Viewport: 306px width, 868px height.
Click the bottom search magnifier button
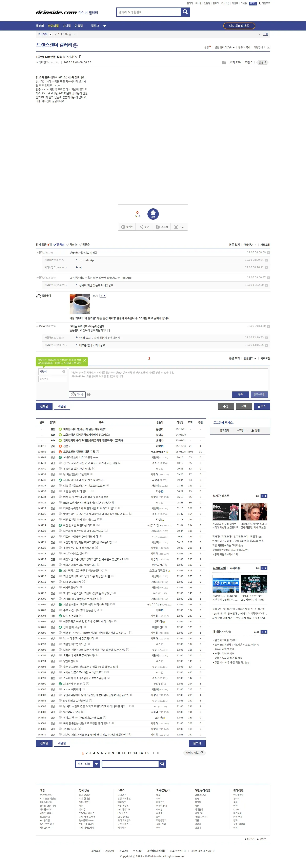tap(162, 764)
